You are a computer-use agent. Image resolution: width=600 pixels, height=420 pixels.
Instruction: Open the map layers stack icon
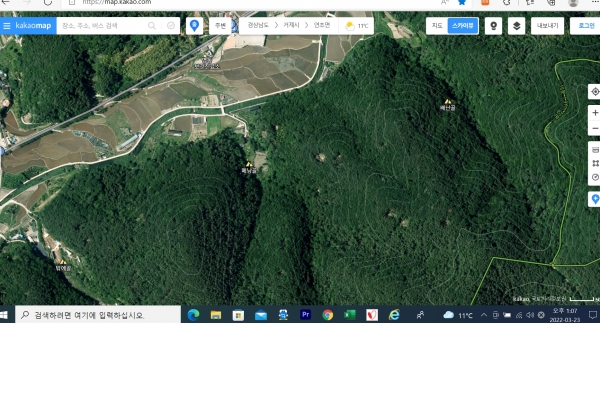516,26
